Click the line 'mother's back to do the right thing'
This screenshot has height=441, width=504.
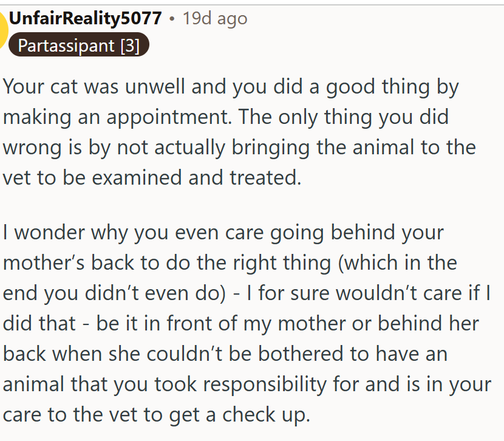(x=230, y=263)
